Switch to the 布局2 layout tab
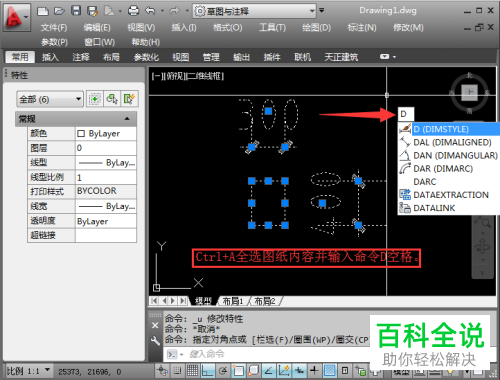 point(265,301)
